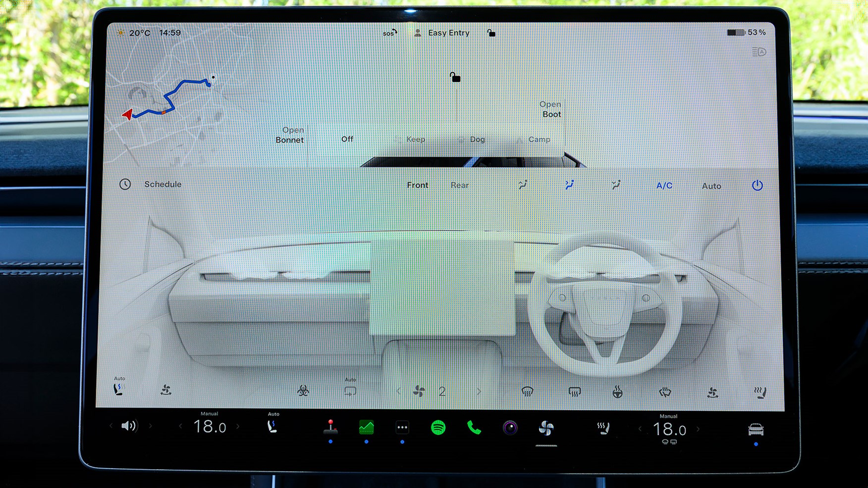This screenshot has width=868, height=488.
Task: Increase volume with right chevron
Action: click(x=150, y=426)
